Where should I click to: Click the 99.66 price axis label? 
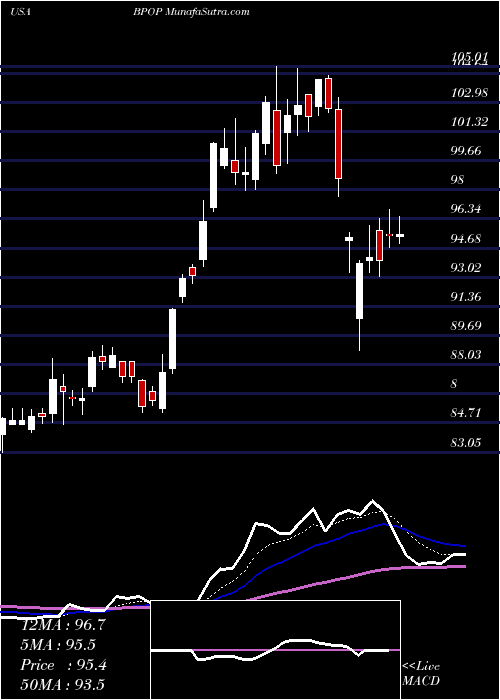coord(467,150)
